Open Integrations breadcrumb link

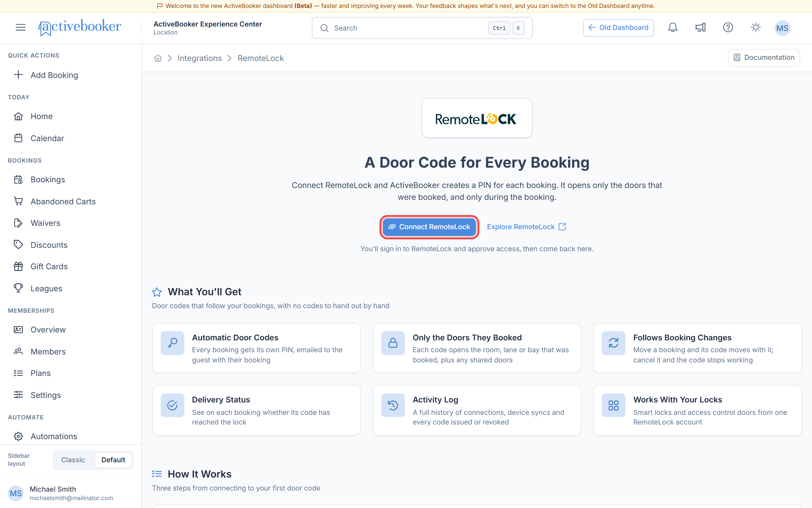point(199,58)
